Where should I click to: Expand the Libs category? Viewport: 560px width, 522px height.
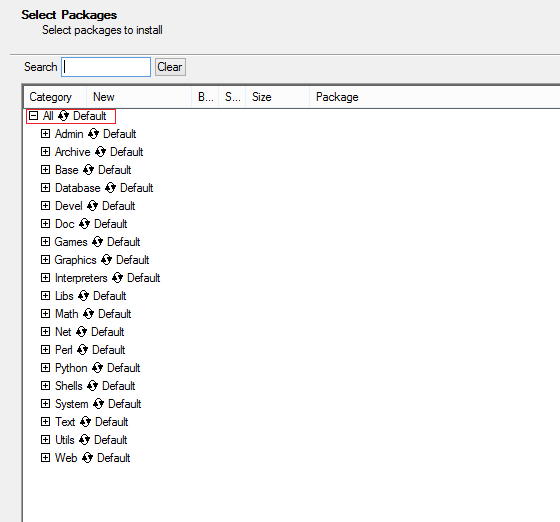(45, 296)
